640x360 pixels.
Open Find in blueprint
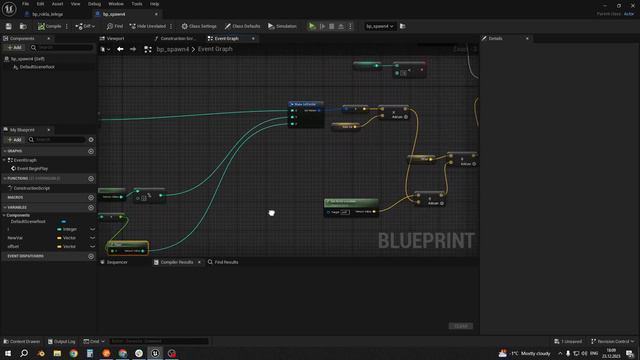115,26
